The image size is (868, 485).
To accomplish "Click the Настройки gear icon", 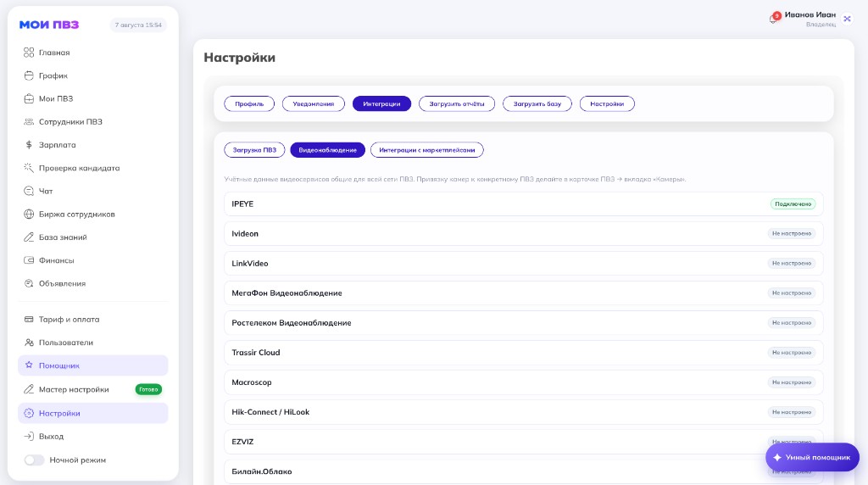I will (x=29, y=413).
